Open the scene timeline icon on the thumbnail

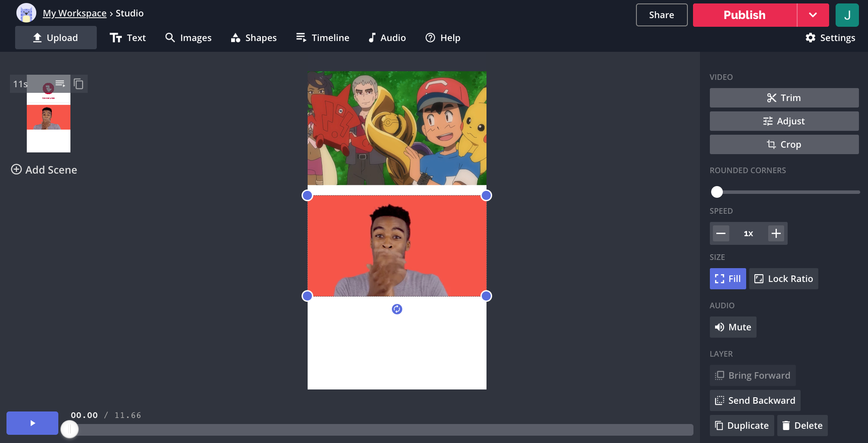coord(60,83)
